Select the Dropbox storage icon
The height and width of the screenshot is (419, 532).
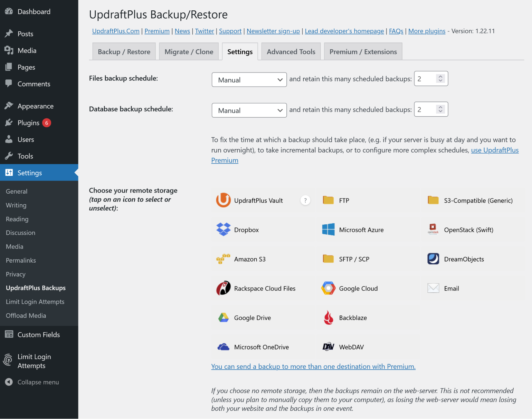click(223, 230)
